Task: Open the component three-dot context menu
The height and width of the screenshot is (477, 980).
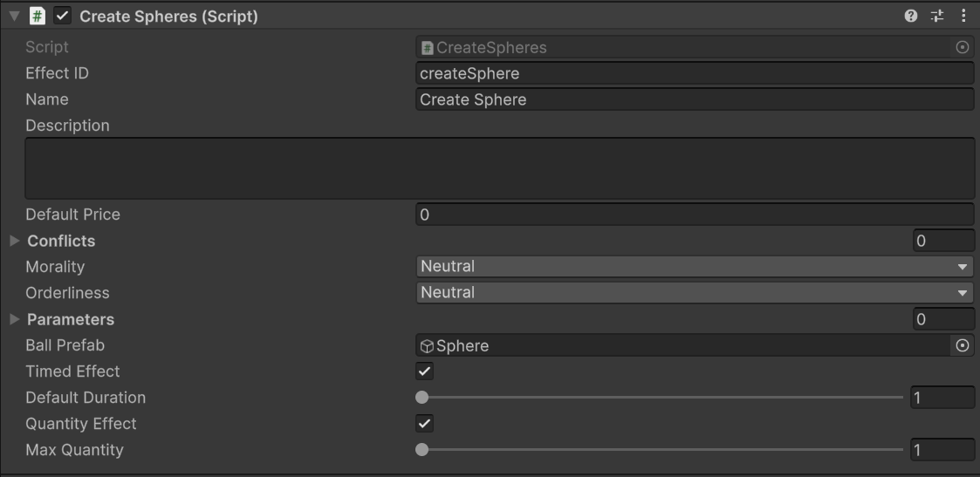Action: coord(963,17)
